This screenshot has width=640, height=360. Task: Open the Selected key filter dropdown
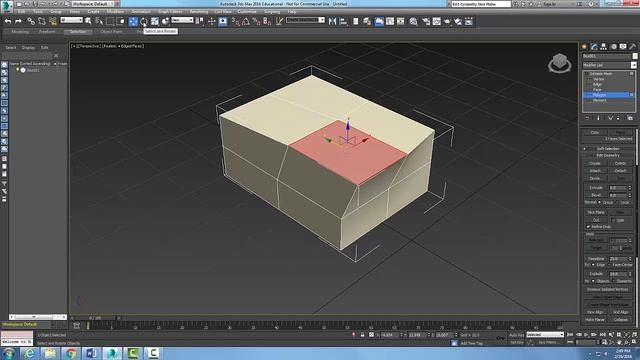(545, 335)
